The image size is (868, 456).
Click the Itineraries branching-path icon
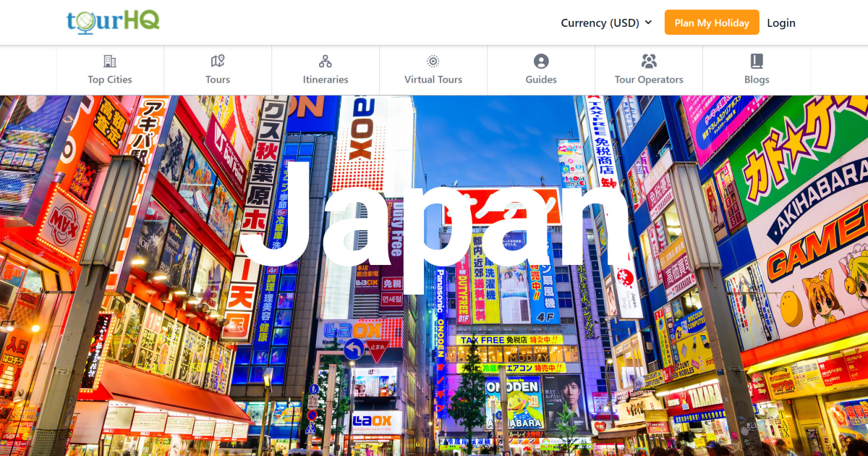click(x=325, y=61)
